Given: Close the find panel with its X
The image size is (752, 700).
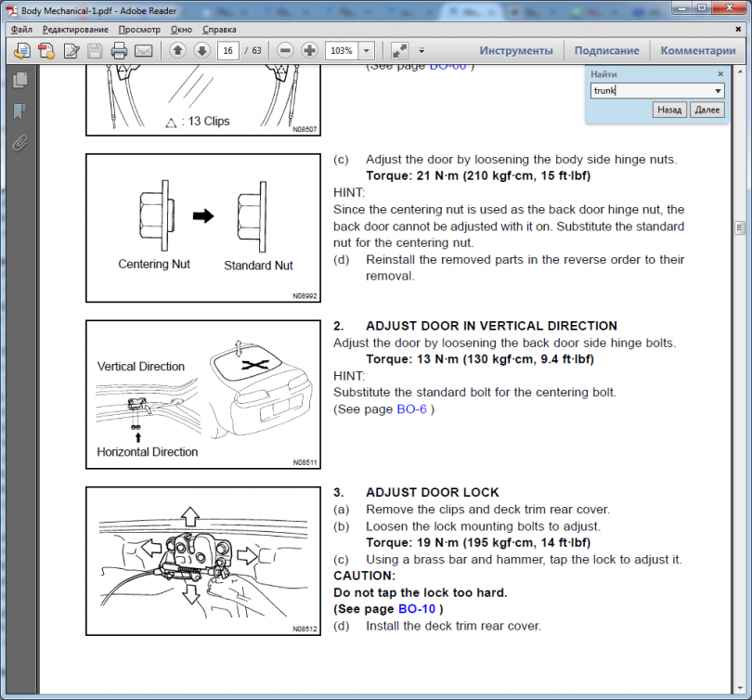Looking at the screenshot, I should [720, 74].
